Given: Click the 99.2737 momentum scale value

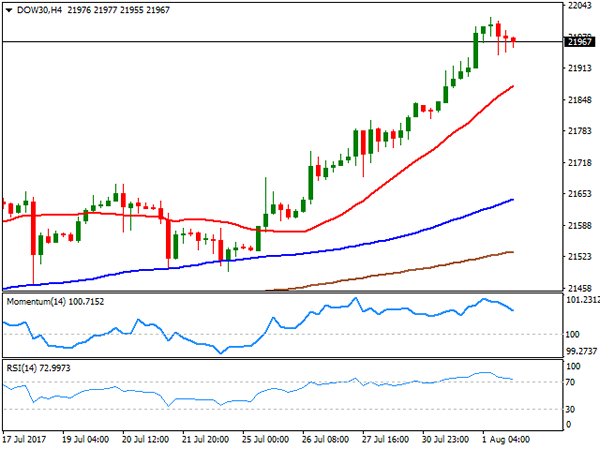Looking at the screenshot, I should (x=582, y=351).
